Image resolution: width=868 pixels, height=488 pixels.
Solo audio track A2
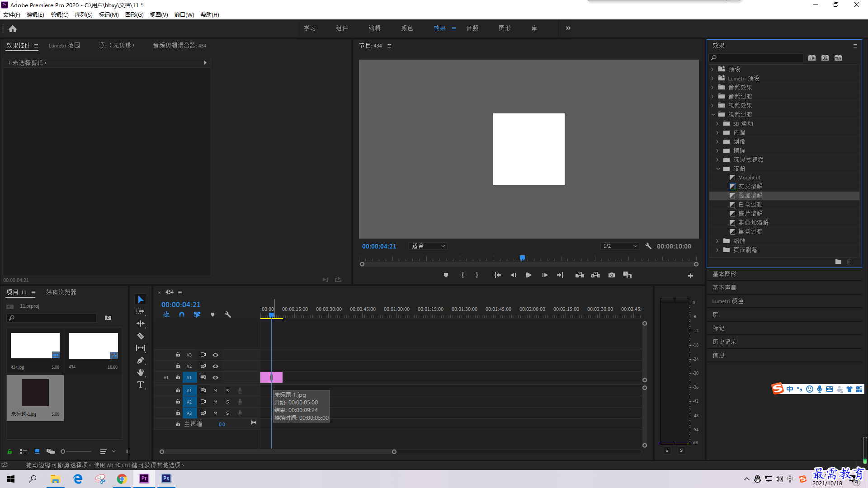227,402
